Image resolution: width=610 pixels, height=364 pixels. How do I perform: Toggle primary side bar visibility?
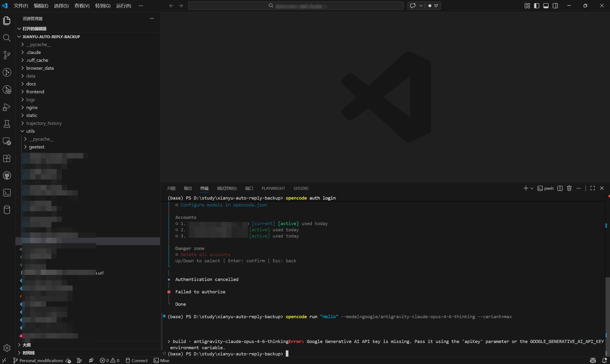(537, 6)
